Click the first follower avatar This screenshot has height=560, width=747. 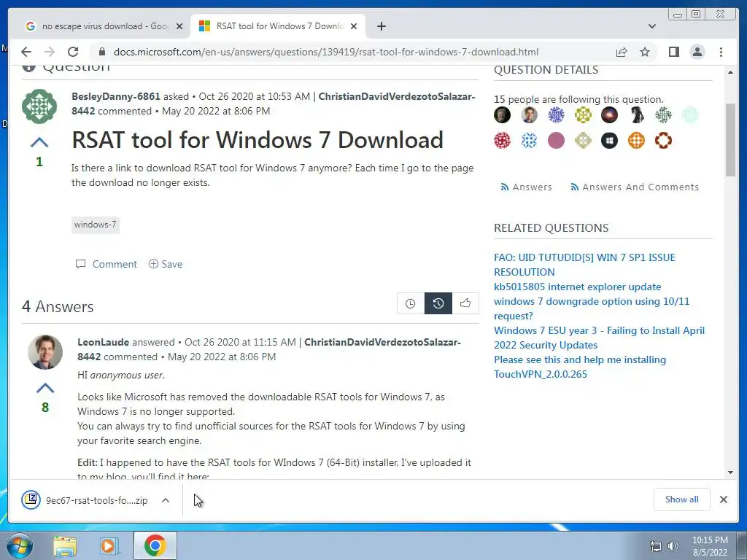coord(502,114)
